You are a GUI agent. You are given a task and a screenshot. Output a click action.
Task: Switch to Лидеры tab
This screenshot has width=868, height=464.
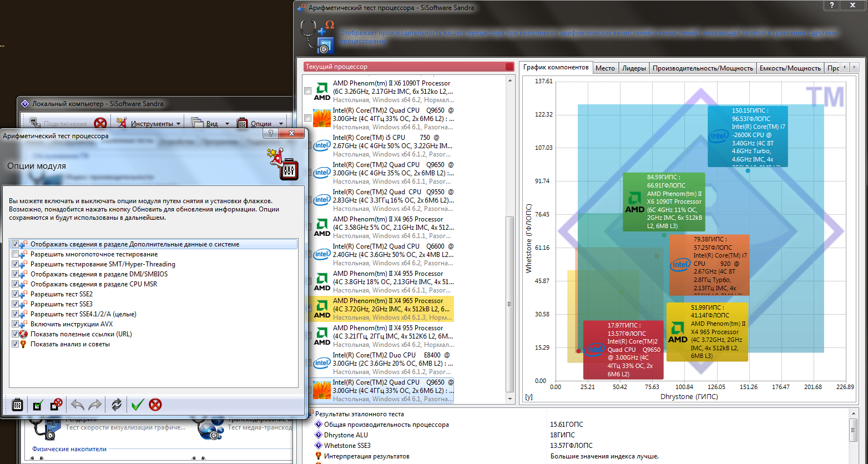pos(634,68)
